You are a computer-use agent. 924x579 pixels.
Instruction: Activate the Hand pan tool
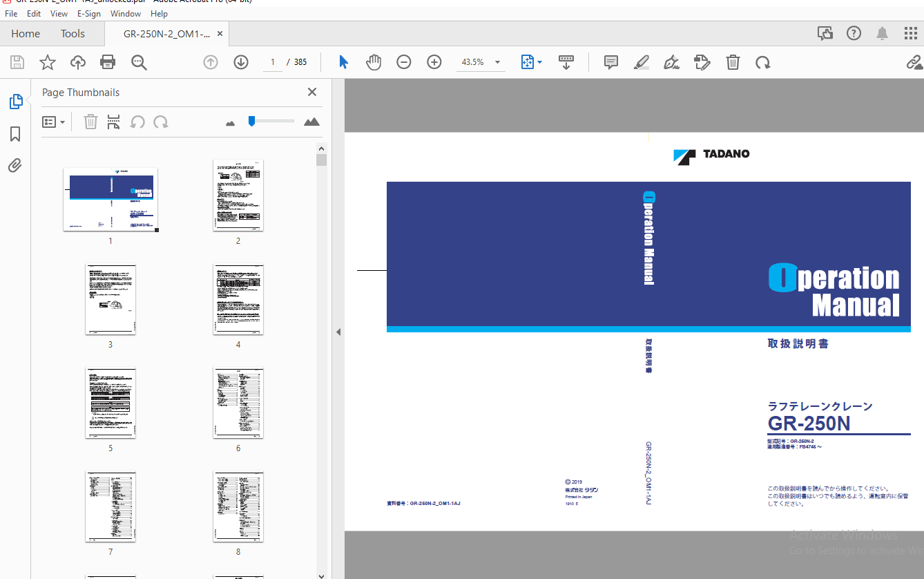(x=374, y=62)
